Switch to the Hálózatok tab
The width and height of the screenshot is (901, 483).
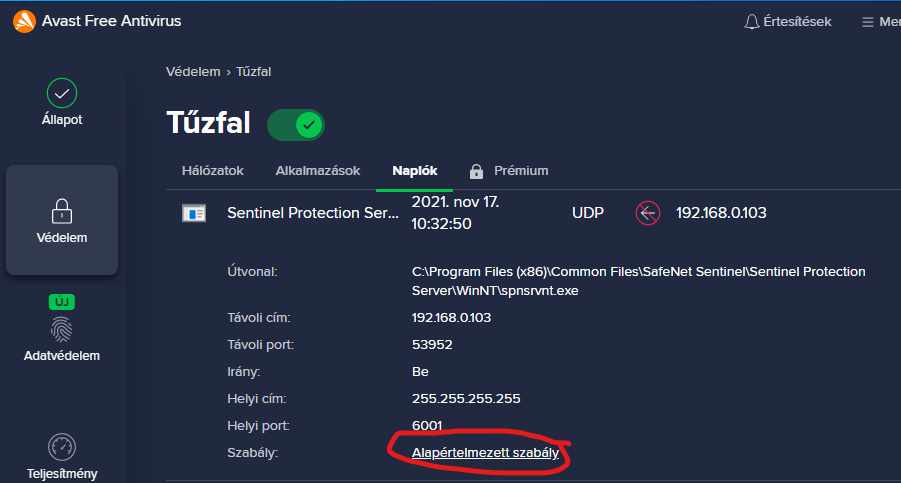[x=213, y=171]
